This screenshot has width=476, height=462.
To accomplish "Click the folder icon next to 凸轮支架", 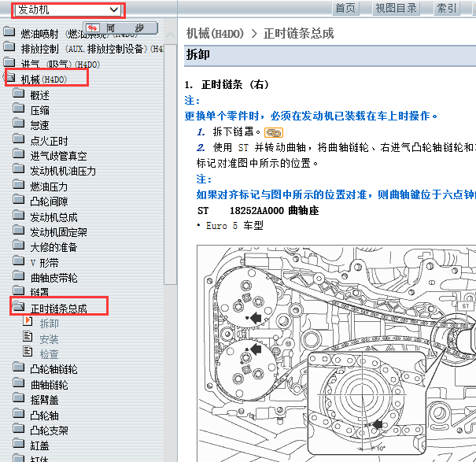I will (19, 428).
